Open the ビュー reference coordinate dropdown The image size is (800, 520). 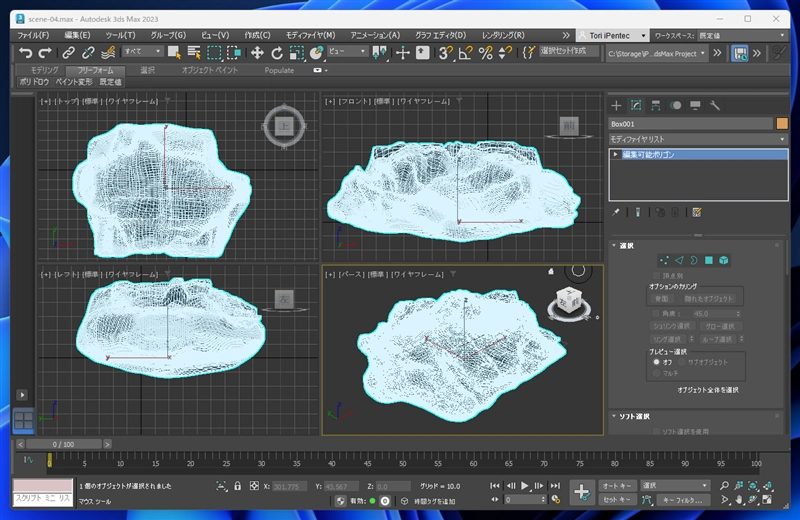(x=347, y=52)
